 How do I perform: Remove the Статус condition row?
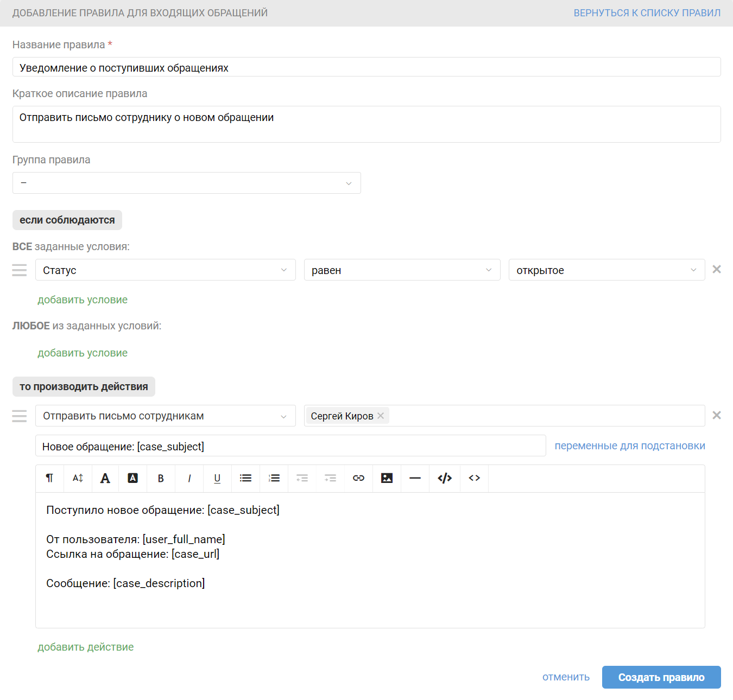(x=717, y=269)
